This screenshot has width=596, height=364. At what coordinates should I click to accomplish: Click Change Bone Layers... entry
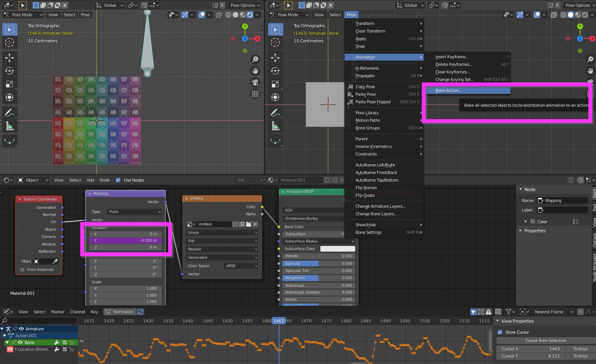[x=384, y=214]
